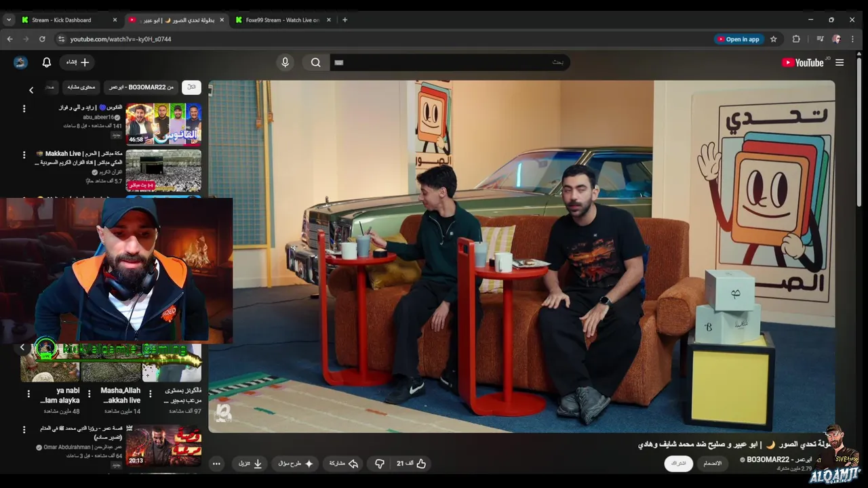Select the 'محتوى مشابه' filter chip
Screen dimensions: 868x488
(x=81, y=87)
